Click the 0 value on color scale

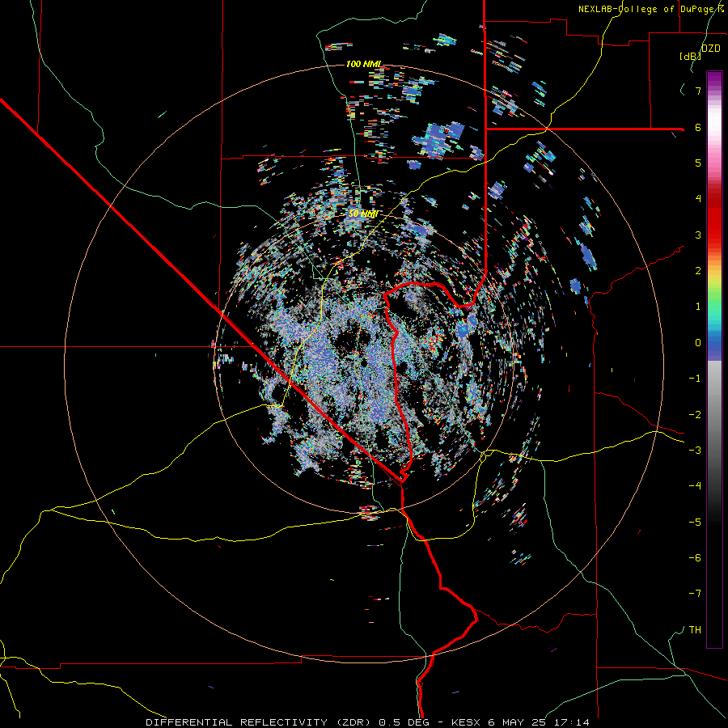tap(698, 343)
